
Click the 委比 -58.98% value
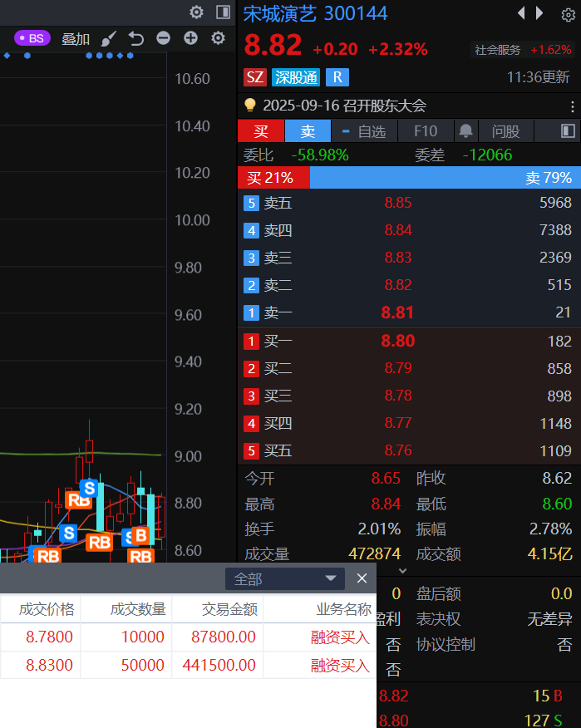320,155
